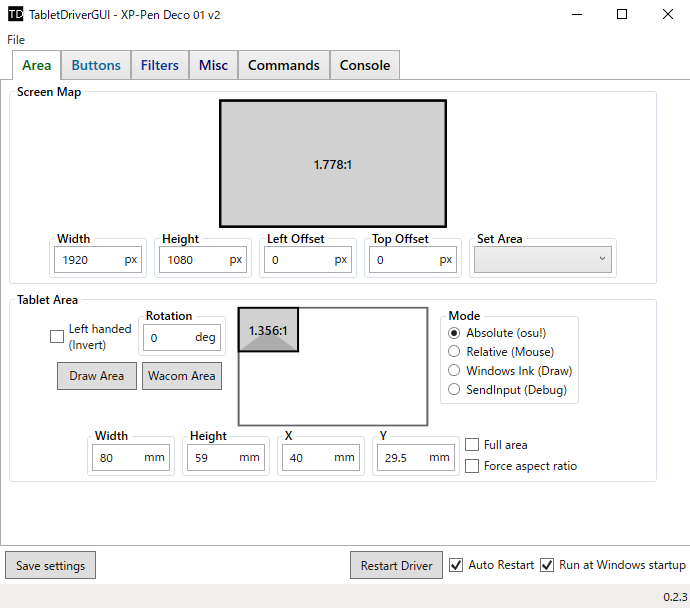This screenshot has width=690, height=608.
Task: Click the TabletDriverGUI title bar app icon
Action: coord(15,15)
